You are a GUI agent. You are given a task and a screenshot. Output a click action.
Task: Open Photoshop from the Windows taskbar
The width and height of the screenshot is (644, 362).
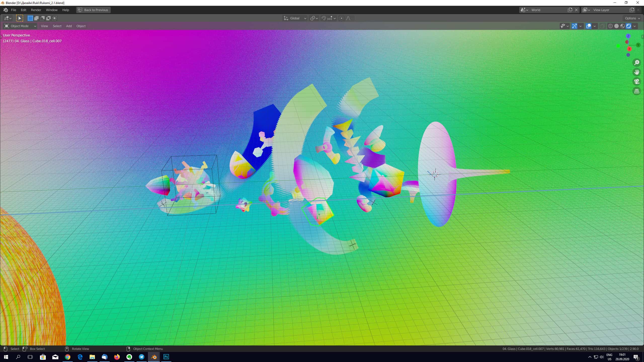click(x=166, y=357)
